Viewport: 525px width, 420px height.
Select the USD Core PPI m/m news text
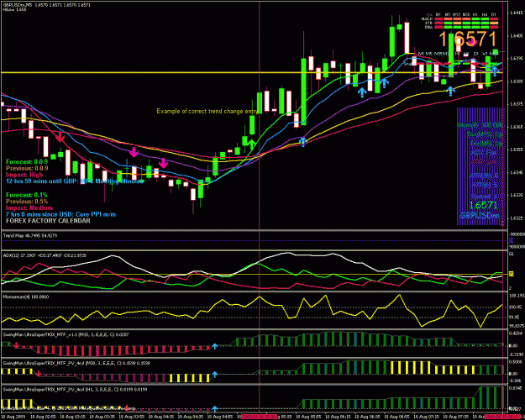(61, 214)
